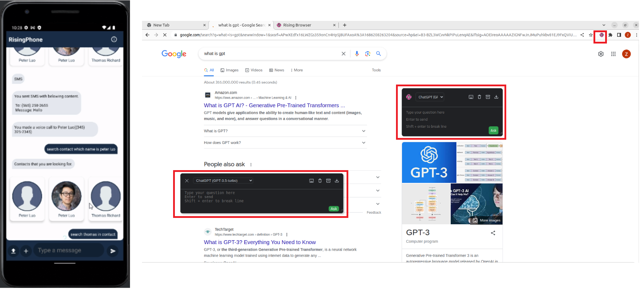Screen dimensions: 644x289
Task: Tap the upload arrow button in RisingPhone
Action: pyautogui.click(x=13, y=251)
